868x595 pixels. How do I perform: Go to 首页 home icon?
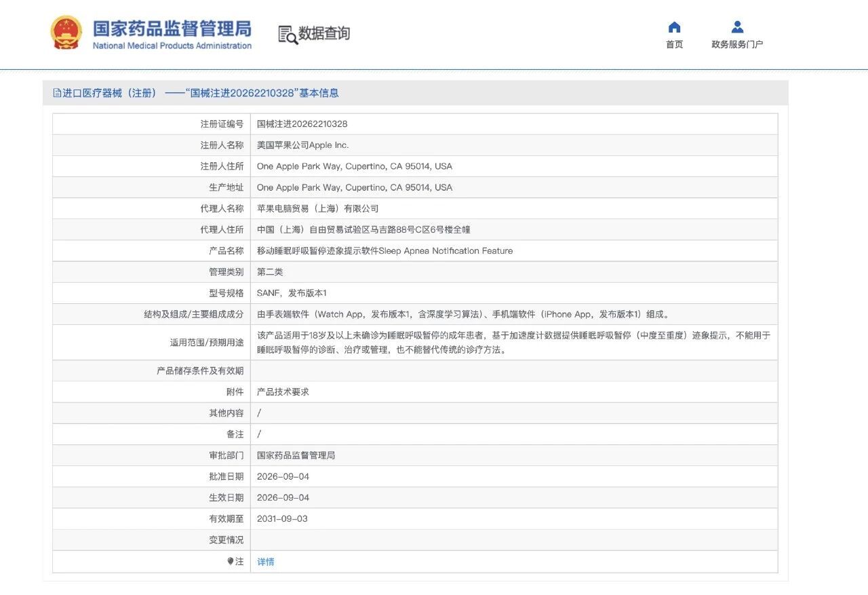point(674,27)
